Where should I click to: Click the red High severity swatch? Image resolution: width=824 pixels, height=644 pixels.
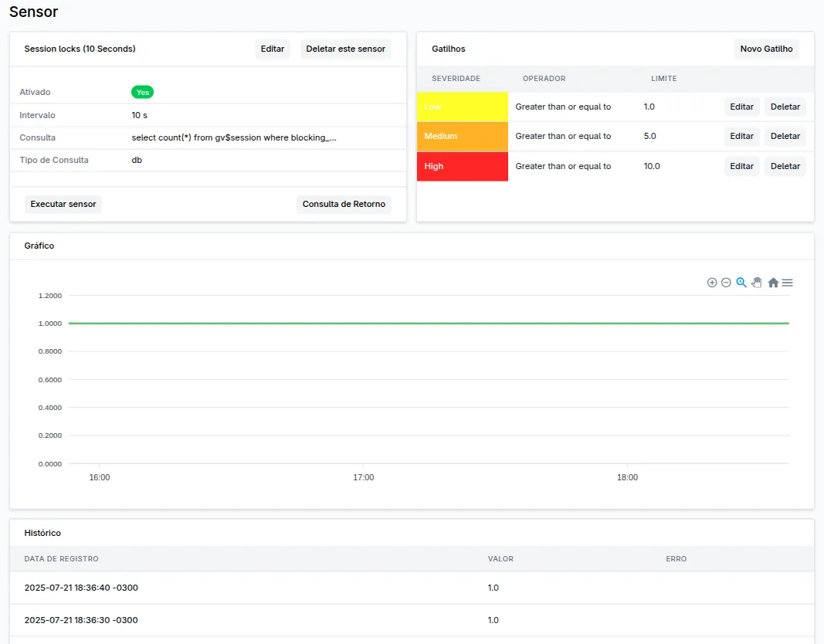(462, 166)
